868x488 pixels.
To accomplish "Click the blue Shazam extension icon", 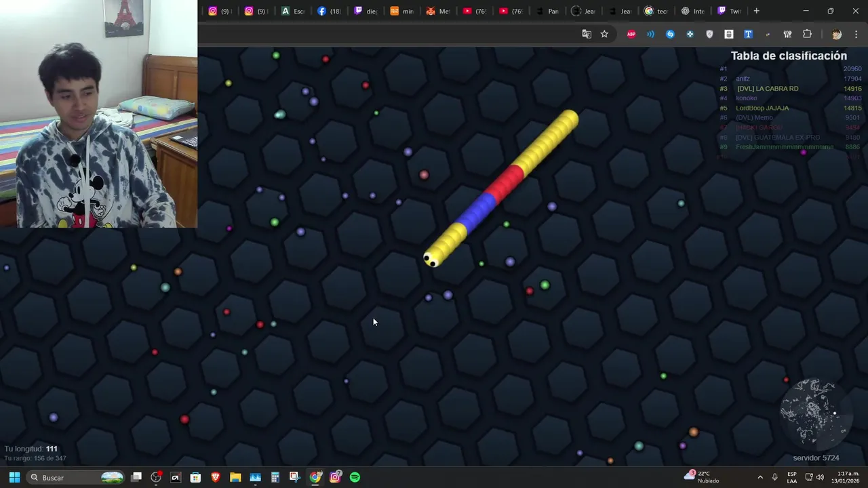I will pyautogui.click(x=670, y=34).
